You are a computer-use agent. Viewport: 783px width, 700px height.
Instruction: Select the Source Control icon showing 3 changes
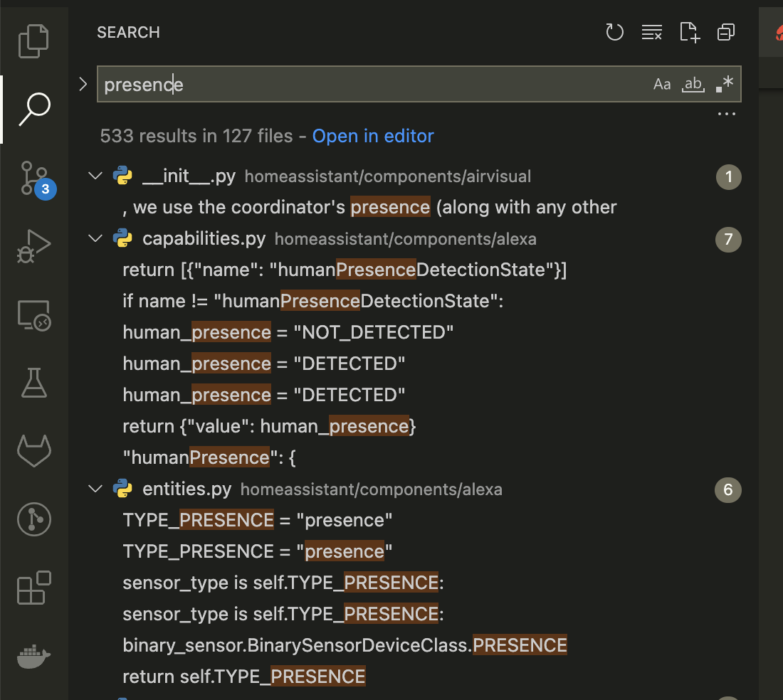tap(33, 178)
